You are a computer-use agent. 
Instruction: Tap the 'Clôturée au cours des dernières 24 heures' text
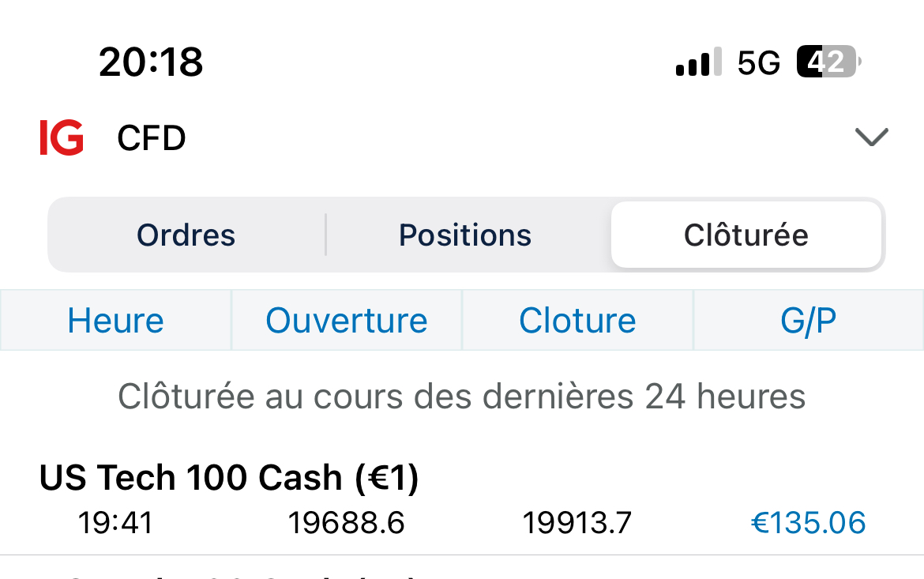(x=462, y=396)
